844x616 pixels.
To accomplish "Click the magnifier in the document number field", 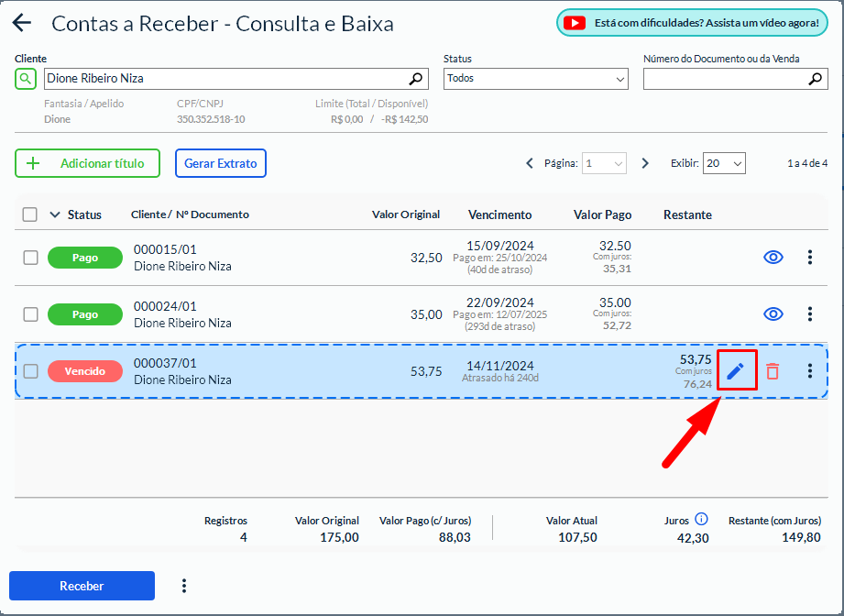I will (x=816, y=80).
